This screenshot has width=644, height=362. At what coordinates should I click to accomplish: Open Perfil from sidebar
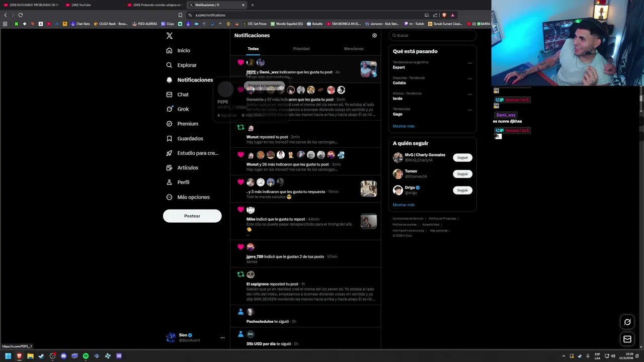pyautogui.click(x=177, y=182)
